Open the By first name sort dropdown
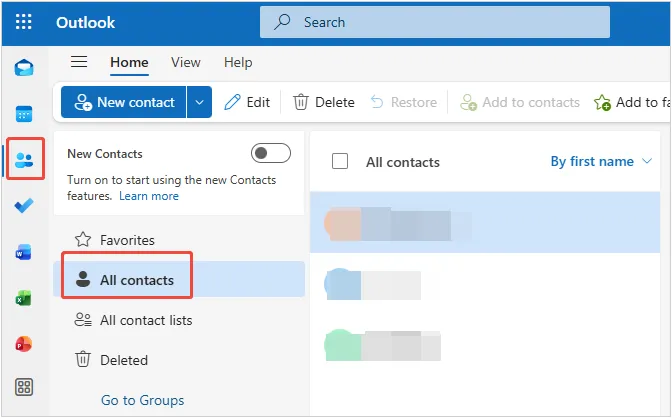This screenshot has width=672, height=418. (x=601, y=161)
